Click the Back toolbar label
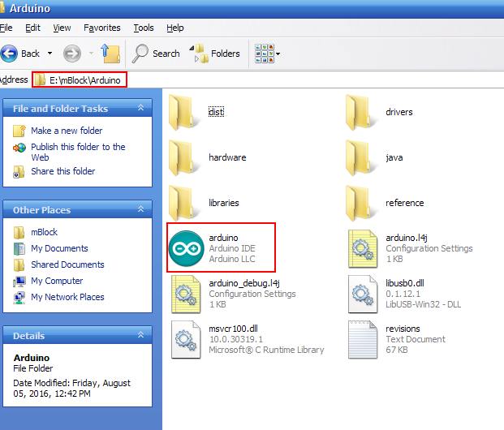This screenshot has width=504, height=430. [x=31, y=54]
